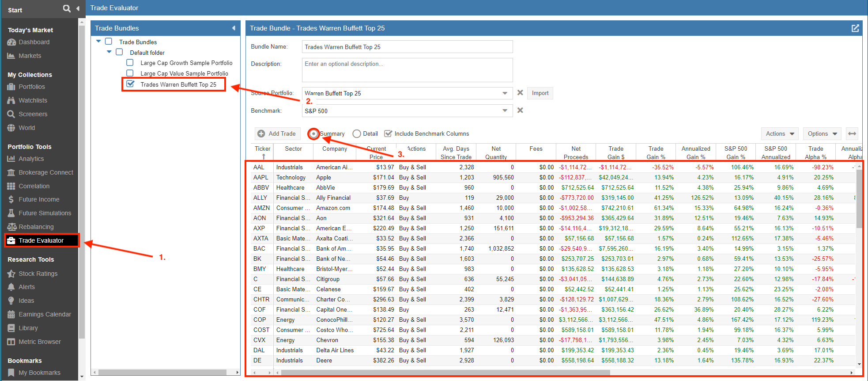Click the Add Trade button
This screenshot has width=868, height=381.
pyautogui.click(x=277, y=133)
